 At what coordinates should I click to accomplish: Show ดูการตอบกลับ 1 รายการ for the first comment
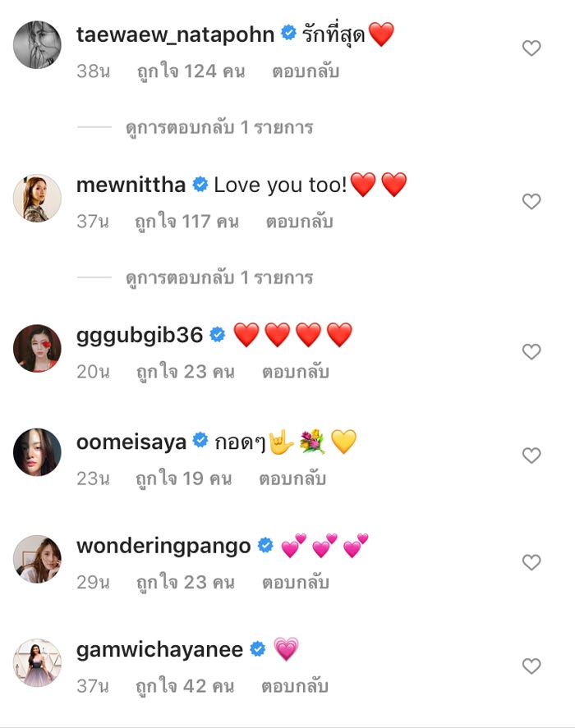(x=218, y=127)
